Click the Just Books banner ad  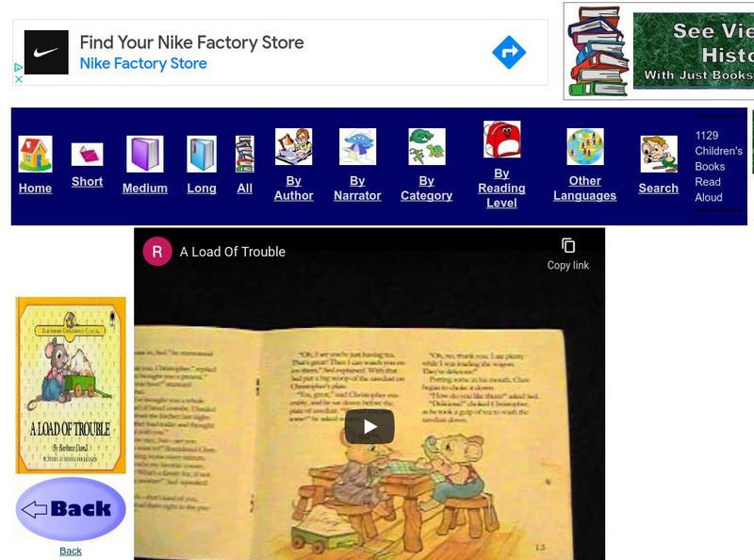pos(659,51)
